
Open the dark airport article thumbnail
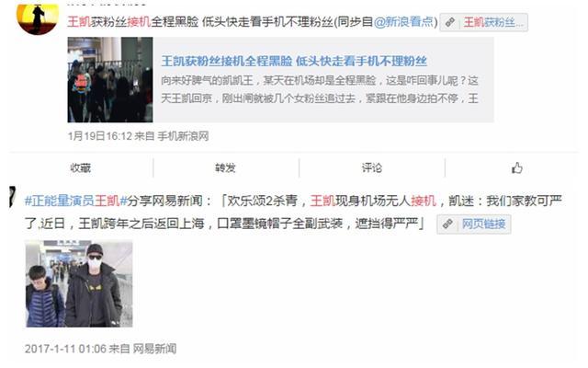tap(110, 80)
